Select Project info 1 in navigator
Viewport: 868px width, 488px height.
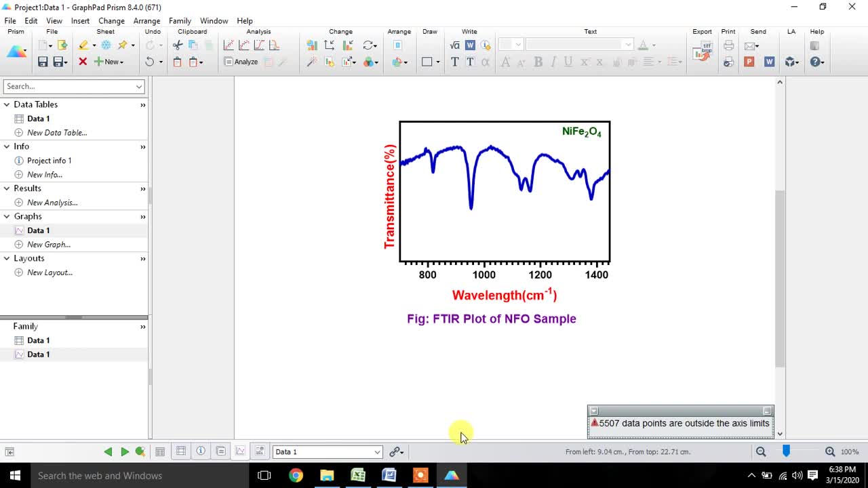[x=49, y=161]
